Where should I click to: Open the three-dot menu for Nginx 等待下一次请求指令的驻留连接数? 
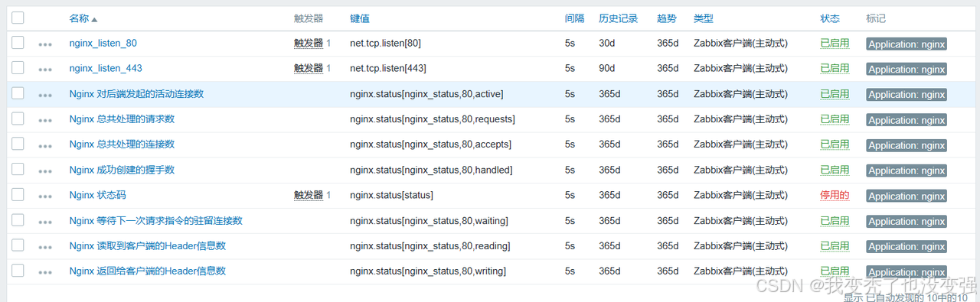[45, 222]
